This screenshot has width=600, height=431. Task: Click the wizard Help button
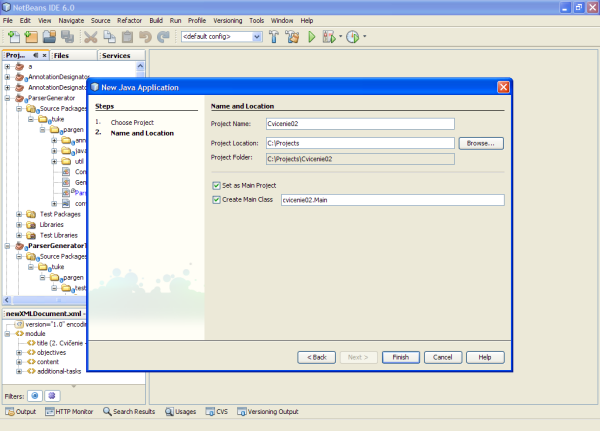coord(485,358)
